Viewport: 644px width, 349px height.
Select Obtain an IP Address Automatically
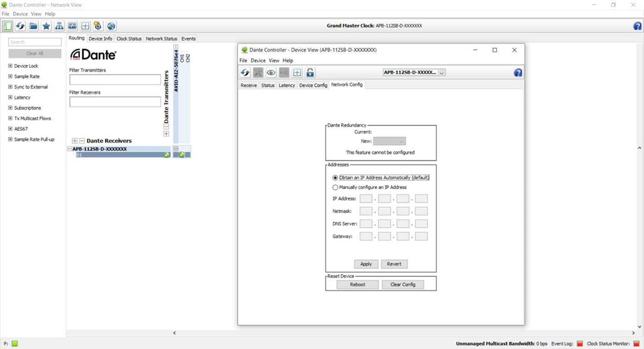pyautogui.click(x=335, y=178)
